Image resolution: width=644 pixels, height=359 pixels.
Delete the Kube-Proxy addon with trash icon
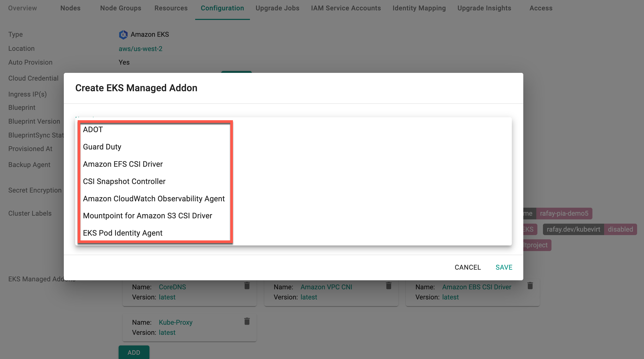pyautogui.click(x=247, y=321)
